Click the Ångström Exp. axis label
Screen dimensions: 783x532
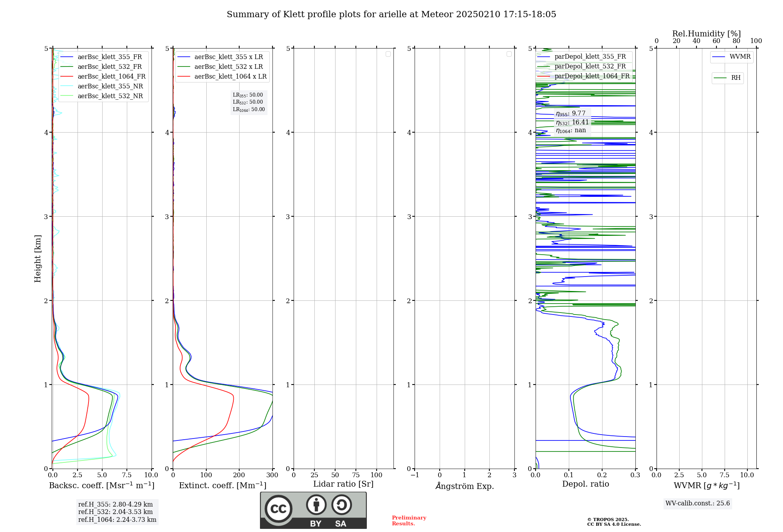click(465, 486)
